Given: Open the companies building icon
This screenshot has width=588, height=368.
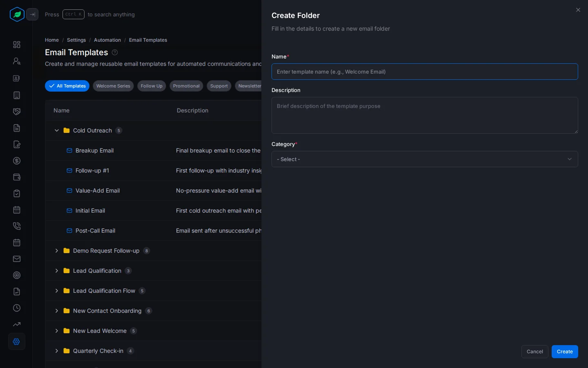Looking at the screenshot, I should coord(17,95).
